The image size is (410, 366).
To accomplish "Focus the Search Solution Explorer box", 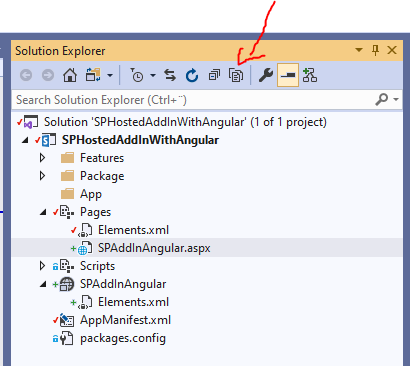I will 193,100.
